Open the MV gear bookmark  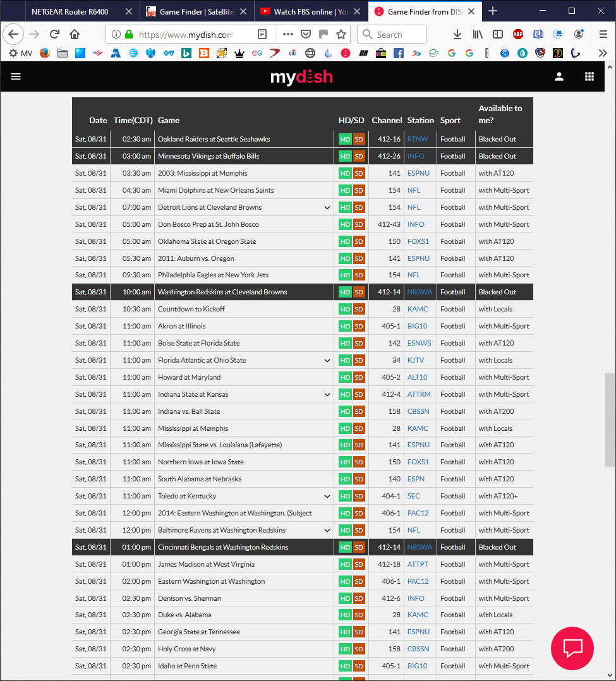pos(20,53)
